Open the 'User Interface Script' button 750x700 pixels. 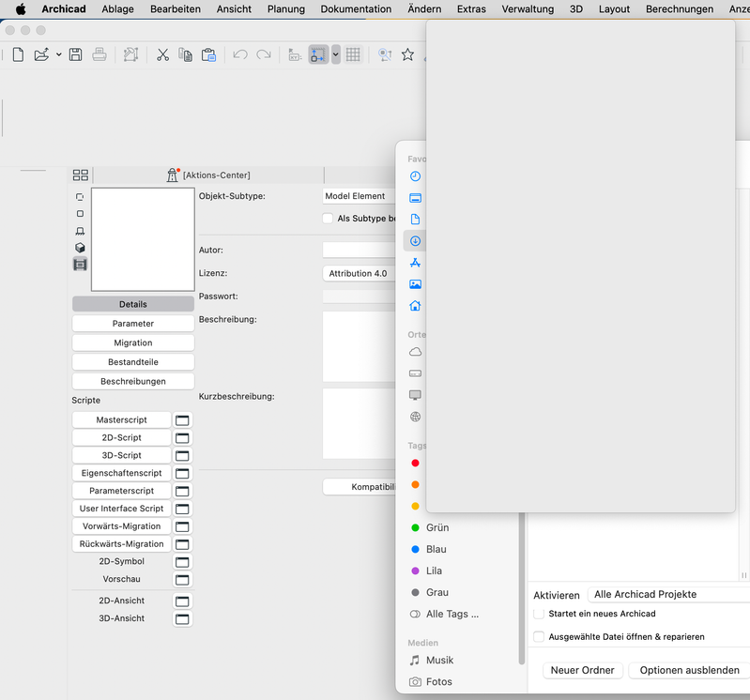click(x=121, y=509)
